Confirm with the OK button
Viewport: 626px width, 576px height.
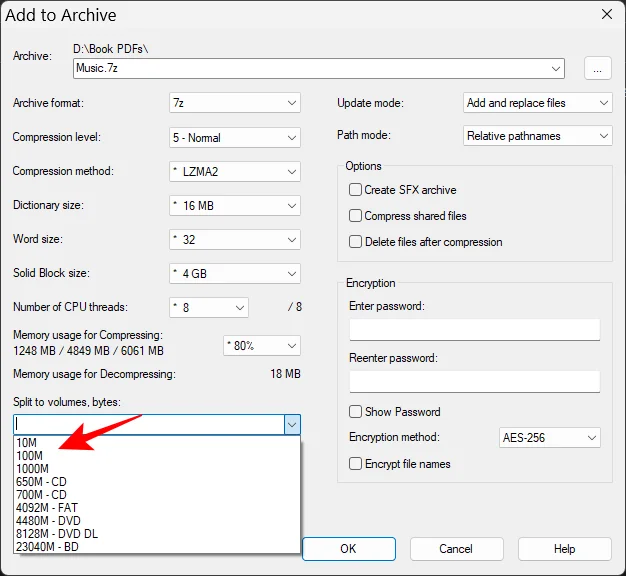click(x=349, y=549)
